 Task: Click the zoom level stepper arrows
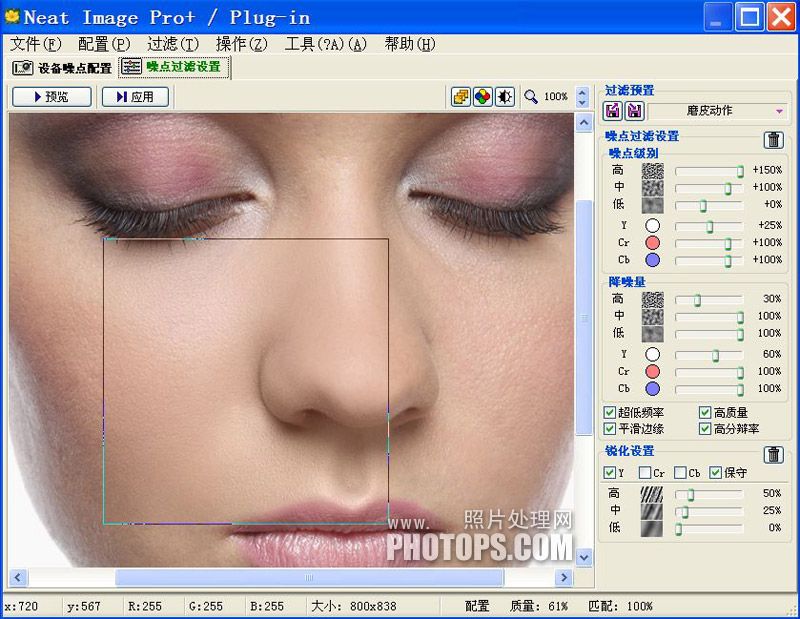pos(582,96)
